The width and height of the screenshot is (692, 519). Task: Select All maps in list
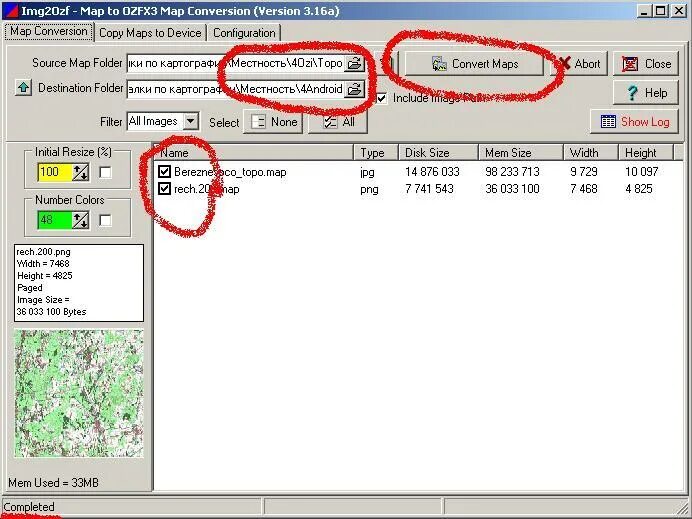338,122
